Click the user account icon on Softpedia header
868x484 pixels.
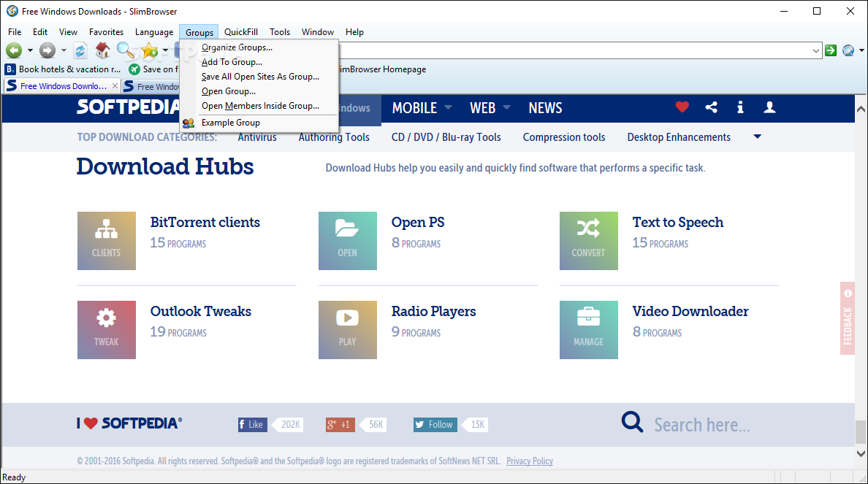(769, 107)
